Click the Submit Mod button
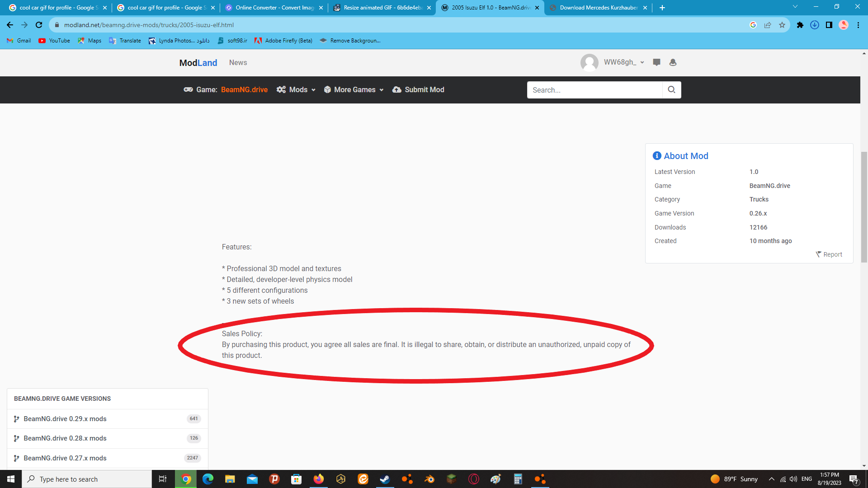The height and width of the screenshot is (488, 868). (418, 90)
